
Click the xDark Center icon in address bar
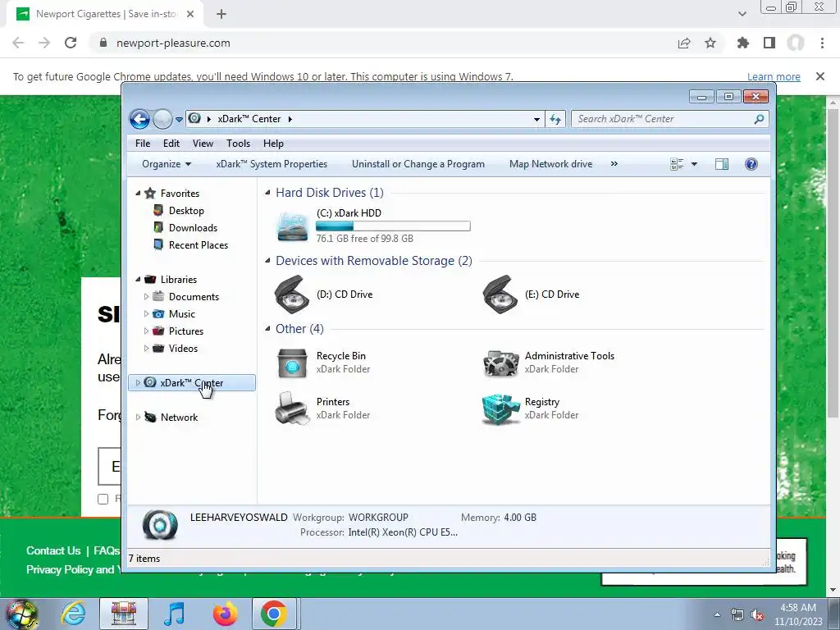[x=194, y=118]
